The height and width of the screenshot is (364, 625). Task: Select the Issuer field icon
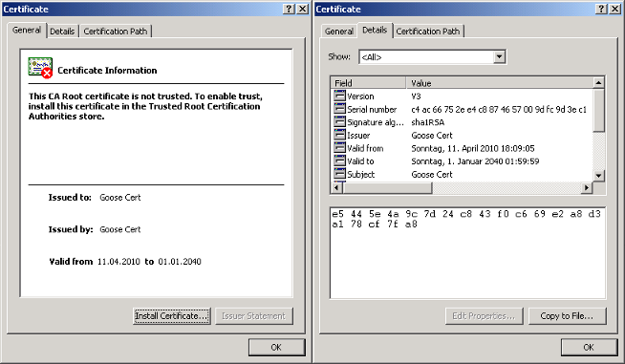pyautogui.click(x=339, y=135)
